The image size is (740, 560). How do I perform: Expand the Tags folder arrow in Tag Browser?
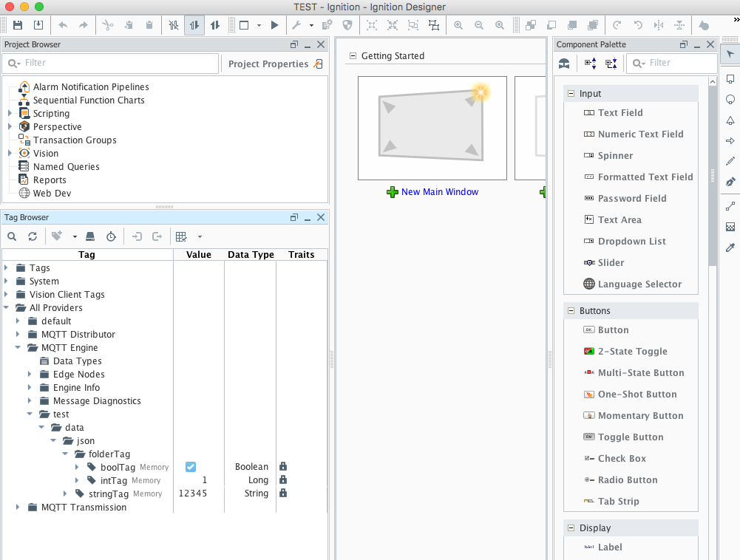[6, 267]
